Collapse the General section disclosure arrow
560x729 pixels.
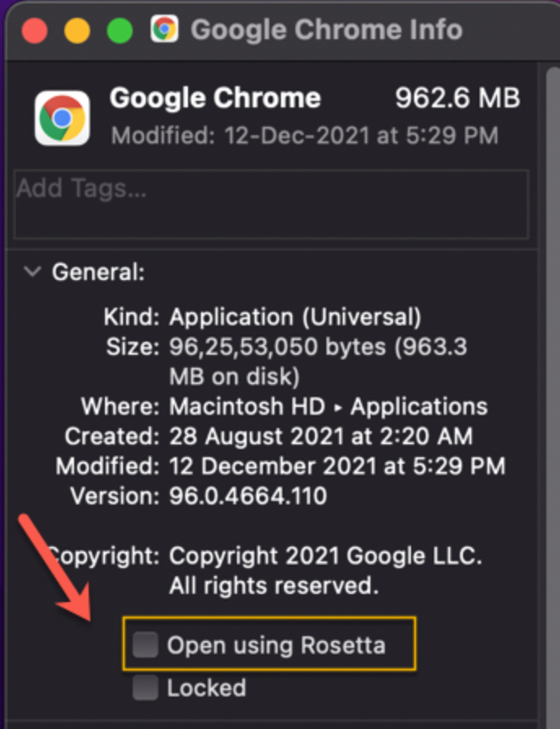[x=33, y=272]
